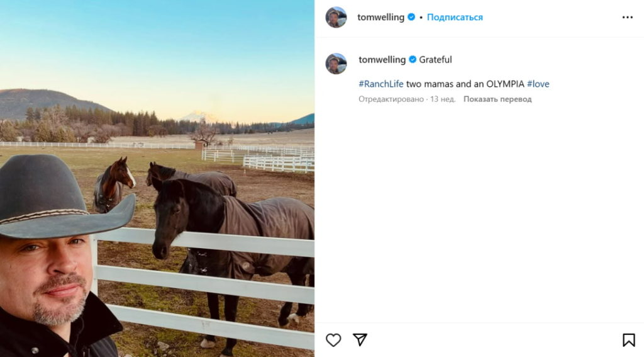Save the post with the bookmark icon
Image resolution: width=644 pixels, height=357 pixels.
click(x=628, y=340)
